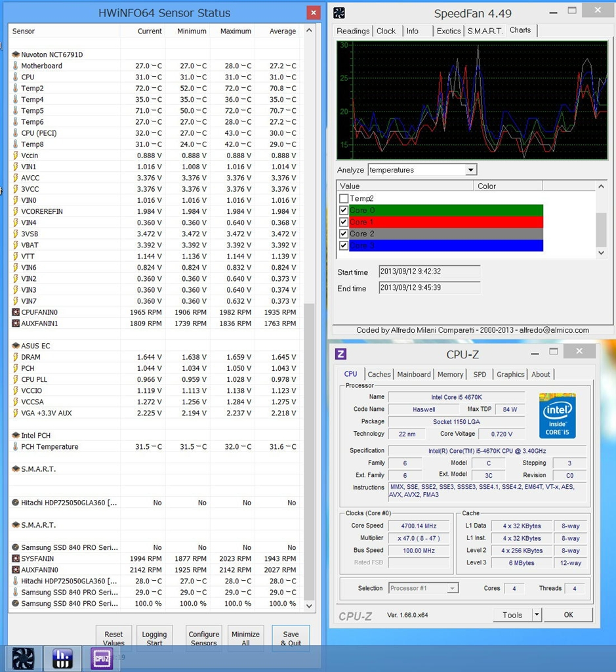Screen dimensions: 616x672
Task: Click Motherboard thermometer icon
Action: tap(16, 66)
